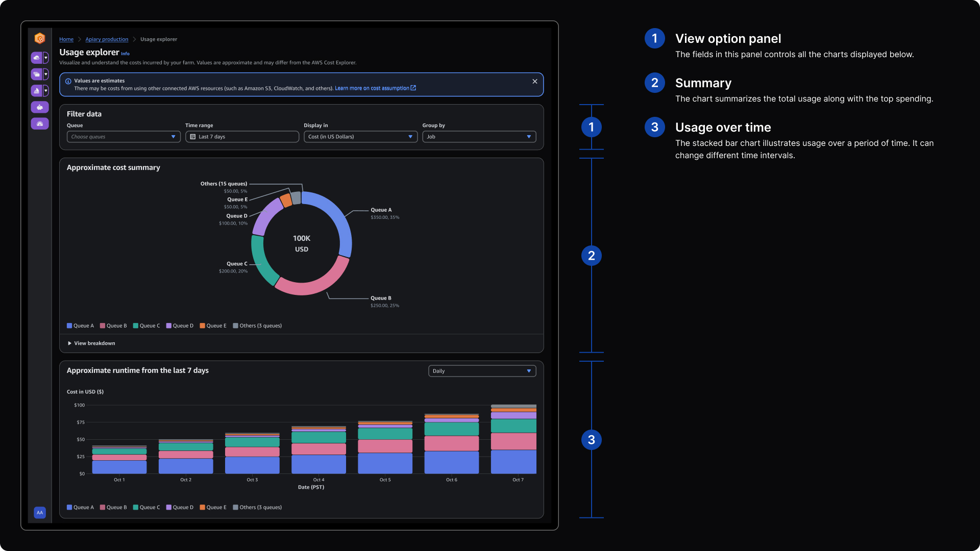Viewport: 980px width, 551px height.
Task: Click the cloud icon in sidebar
Action: [x=36, y=58]
